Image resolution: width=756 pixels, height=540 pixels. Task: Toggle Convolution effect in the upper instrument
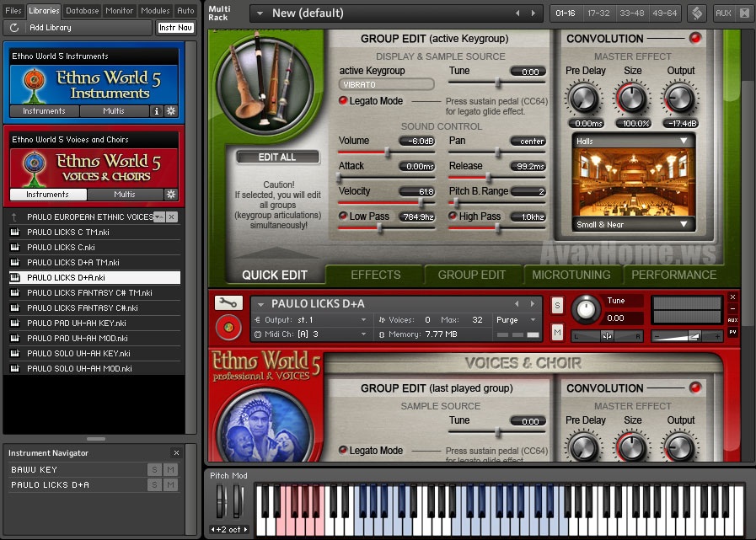[x=694, y=38]
